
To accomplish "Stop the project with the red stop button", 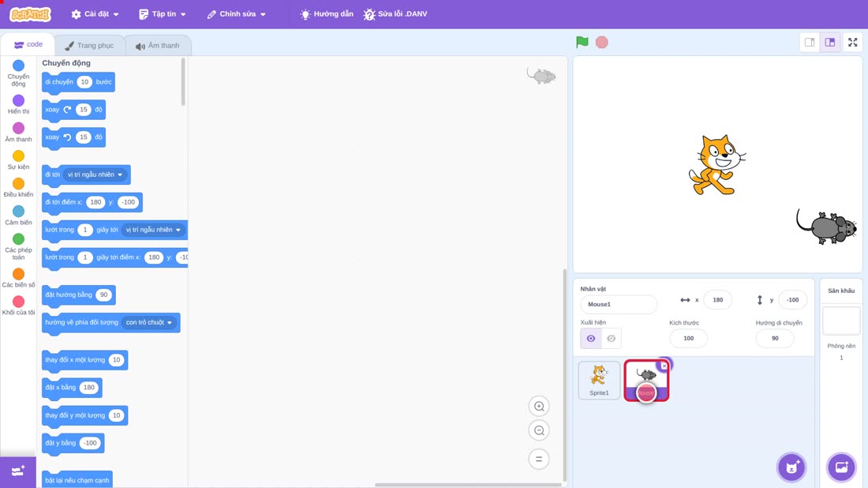I will pyautogui.click(x=602, y=42).
